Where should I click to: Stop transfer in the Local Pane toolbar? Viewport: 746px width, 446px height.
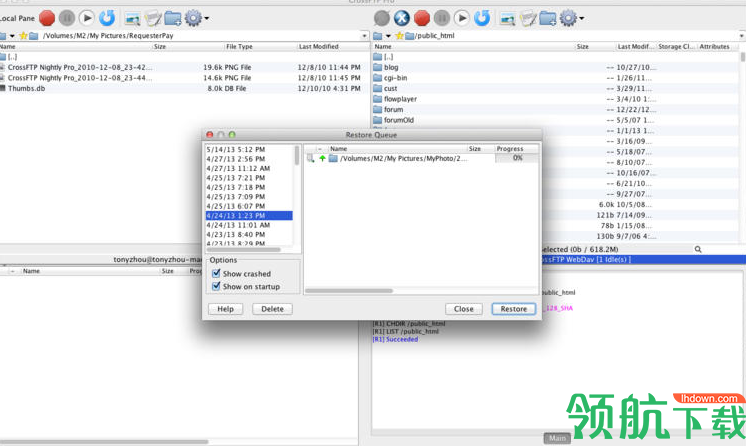click(x=47, y=18)
